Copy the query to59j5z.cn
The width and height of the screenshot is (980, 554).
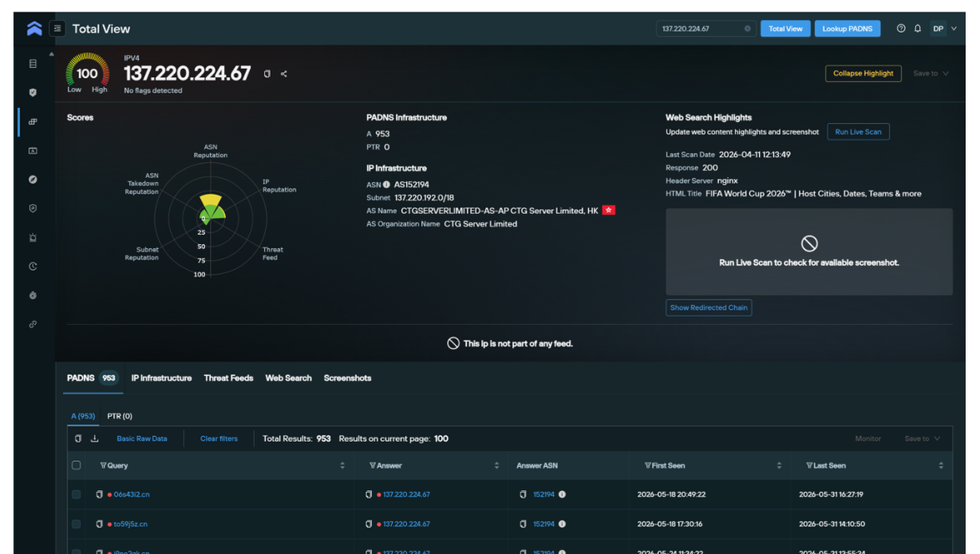(99, 524)
